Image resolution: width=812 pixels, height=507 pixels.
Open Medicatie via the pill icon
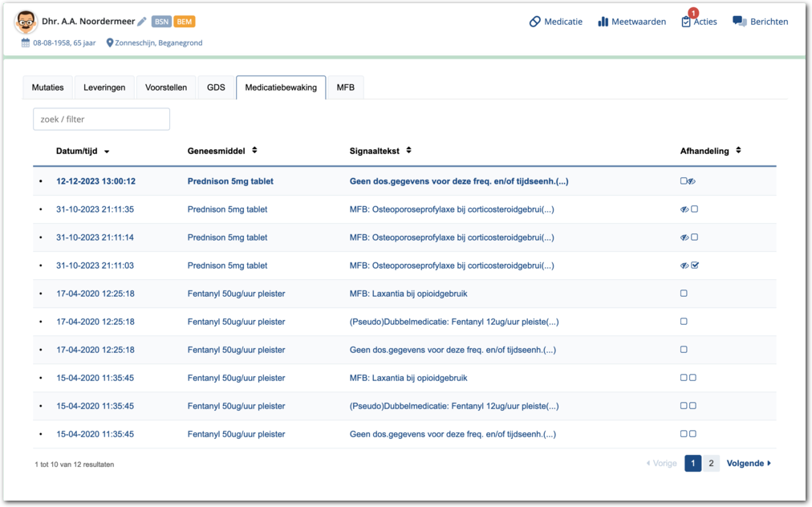pyautogui.click(x=535, y=22)
